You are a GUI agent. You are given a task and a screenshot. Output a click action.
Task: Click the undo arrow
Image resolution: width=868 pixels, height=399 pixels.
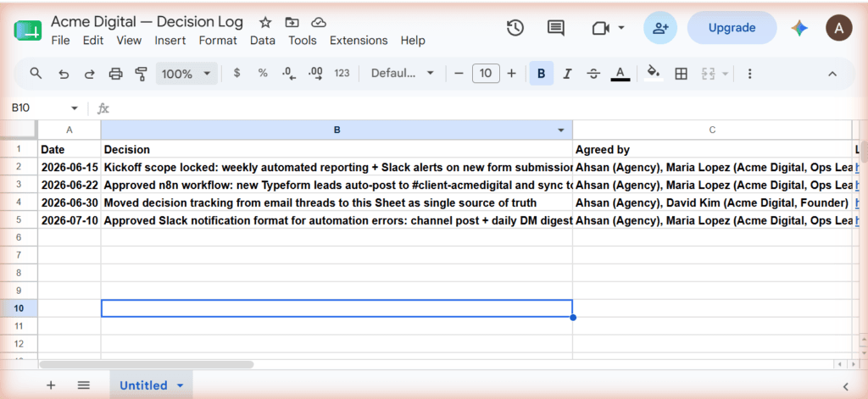coord(64,74)
